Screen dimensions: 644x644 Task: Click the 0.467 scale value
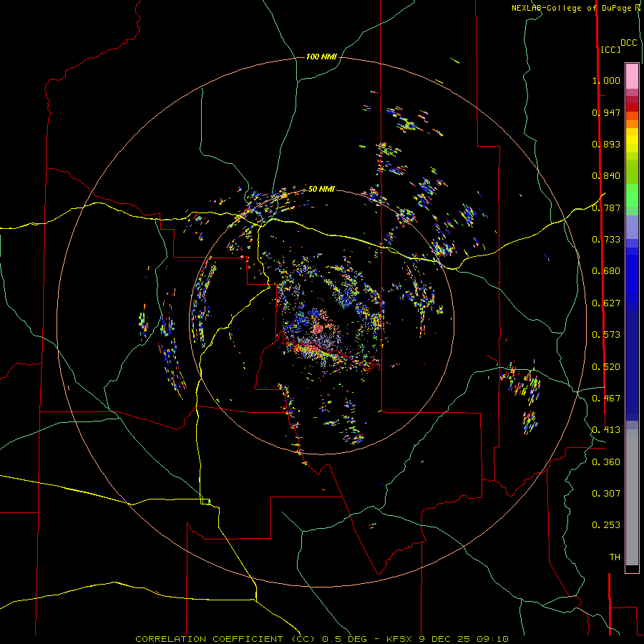[606, 399]
